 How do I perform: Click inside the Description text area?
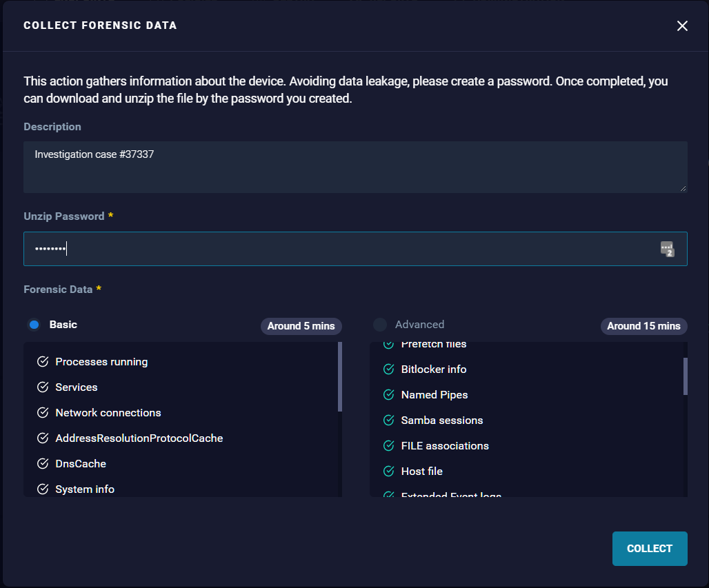(x=355, y=165)
